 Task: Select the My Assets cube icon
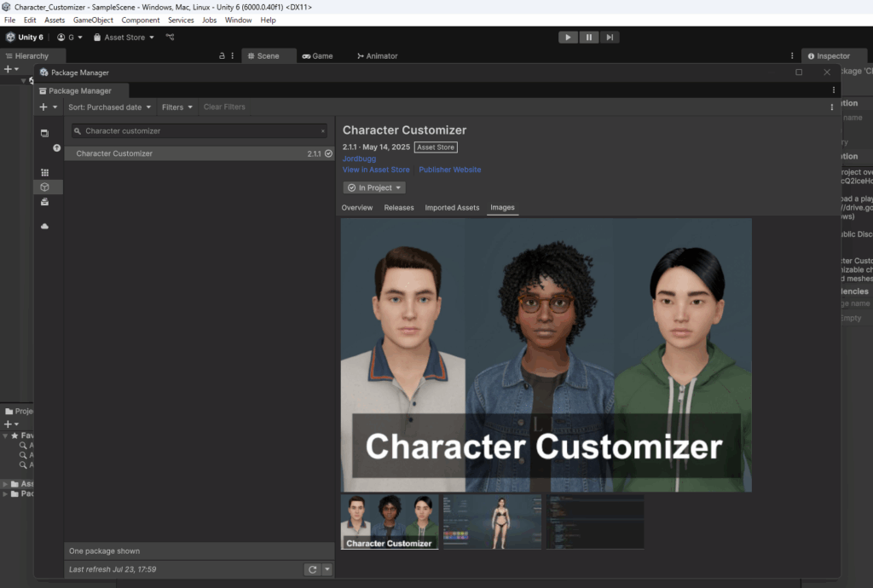click(x=44, y=187)
